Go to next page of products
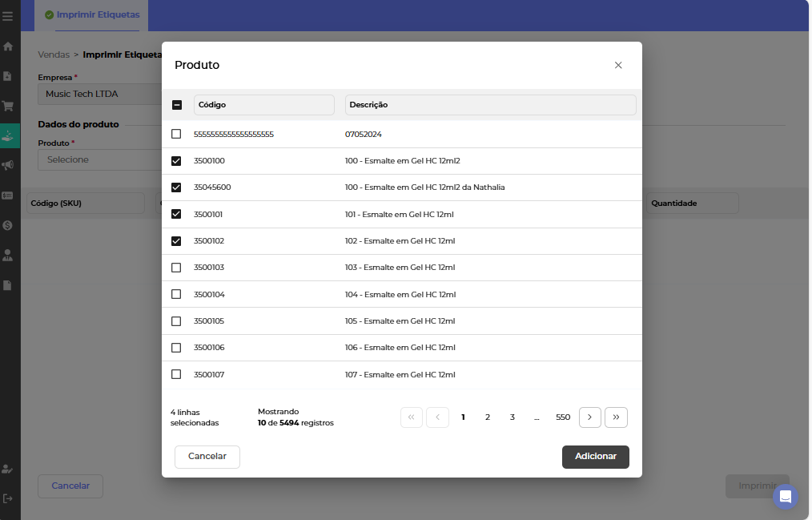 (x=589, y=417)
